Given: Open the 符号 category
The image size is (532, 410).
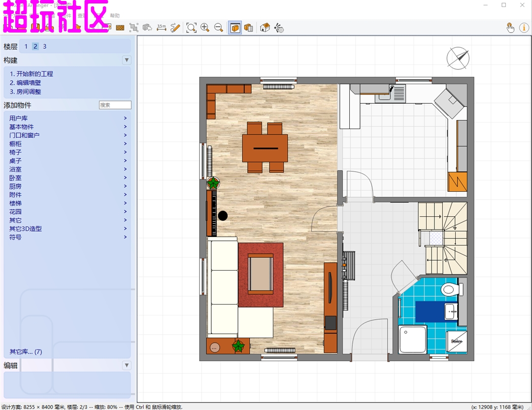Looking at the screenshot, I should pyautogui.click(x=15, y=237).
